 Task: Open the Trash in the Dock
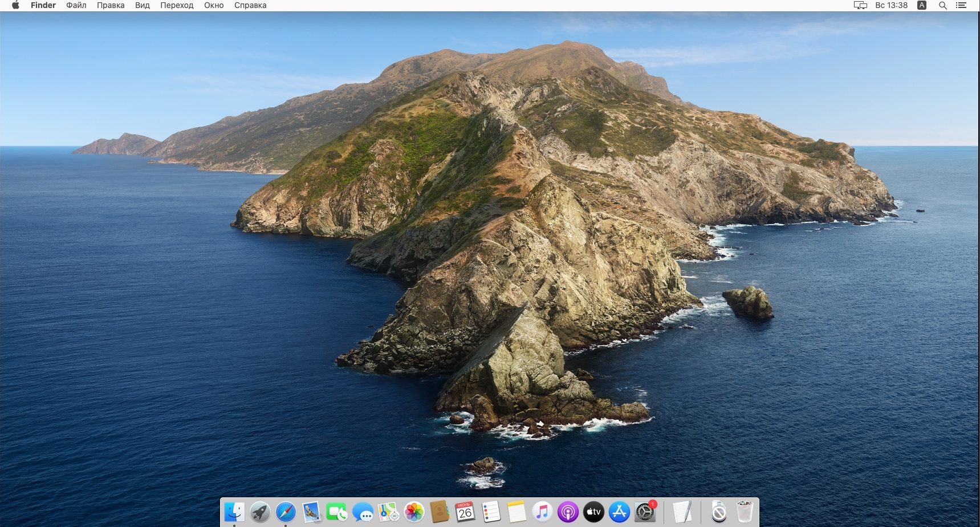click(745, 512)
